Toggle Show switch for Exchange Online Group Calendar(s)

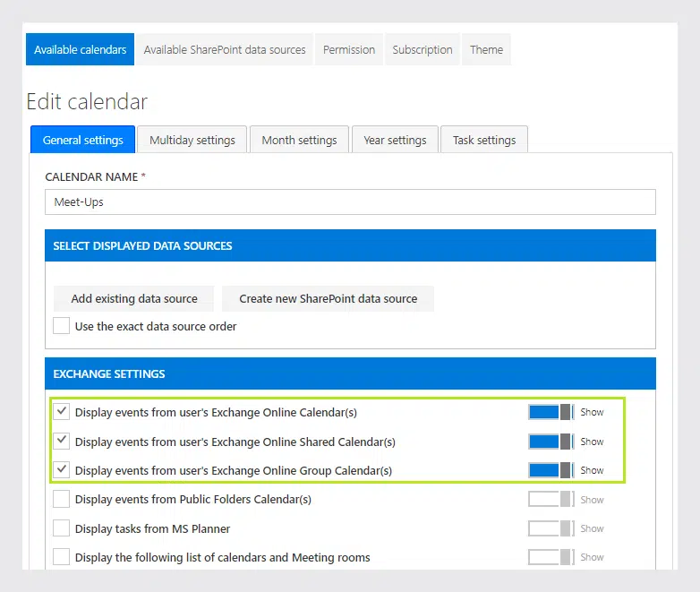tap(551, 470)
